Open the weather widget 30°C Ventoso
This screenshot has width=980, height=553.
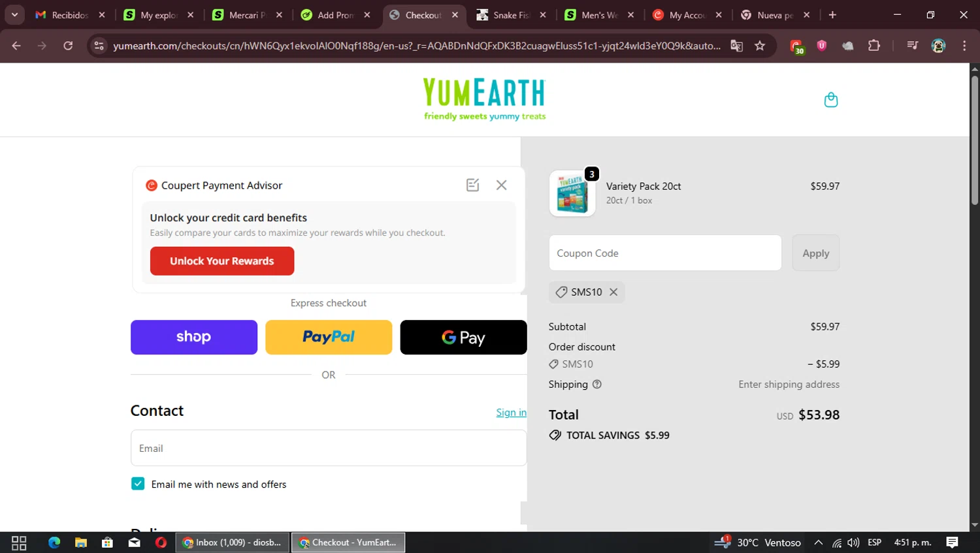pyautogui.click(x=758, y=543)
